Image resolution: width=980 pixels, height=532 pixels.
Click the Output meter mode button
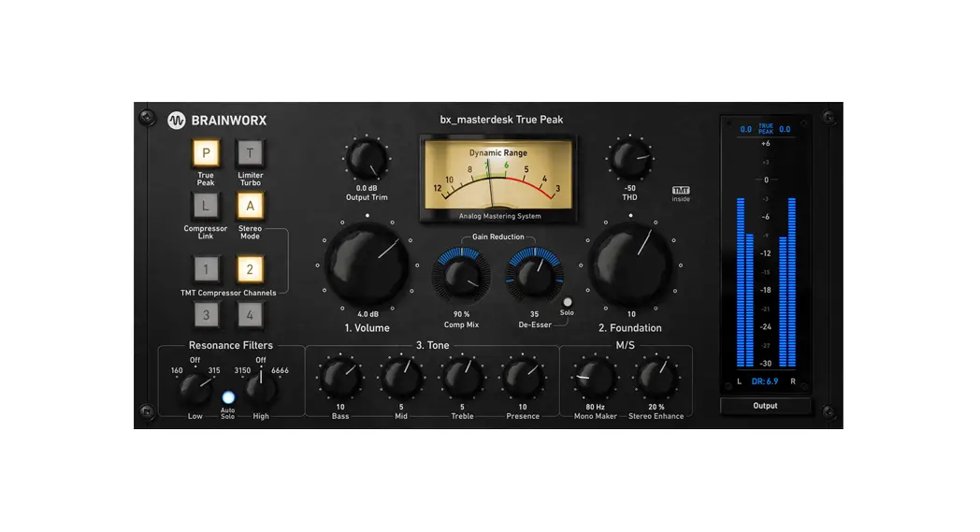pyautogui.click(x=765, y=406)
